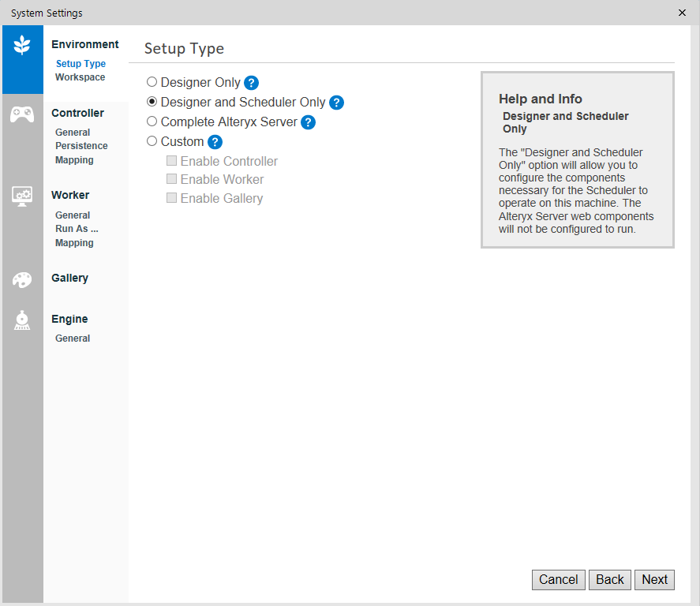Show help for Designer and Scheduler Only
Viewport: 700px width, 606px height.
[x=337, y=103]
